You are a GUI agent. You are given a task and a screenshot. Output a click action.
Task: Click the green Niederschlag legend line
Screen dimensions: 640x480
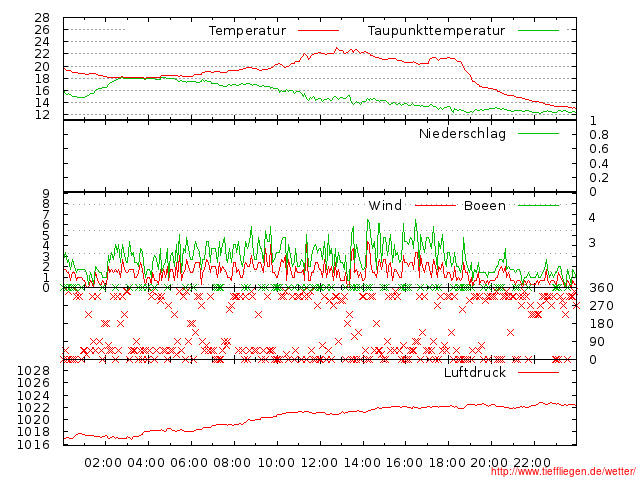point(538,133)
